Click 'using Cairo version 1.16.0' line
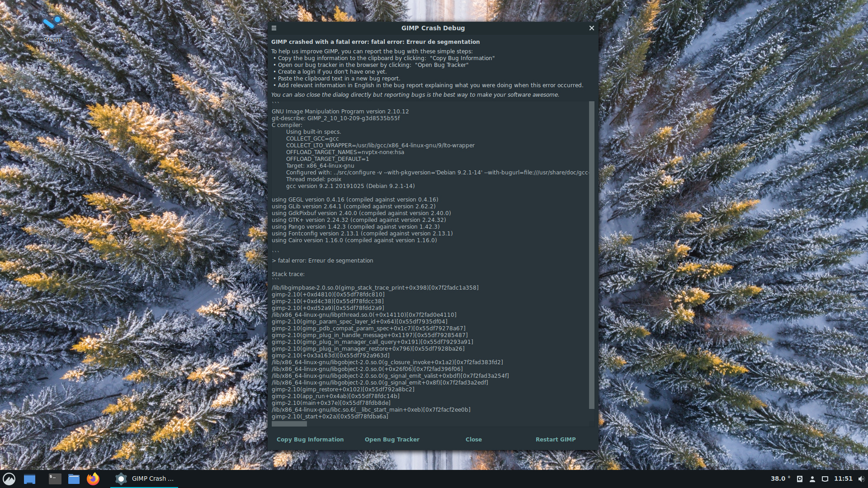868x488 pixels. tap(354, 240)
